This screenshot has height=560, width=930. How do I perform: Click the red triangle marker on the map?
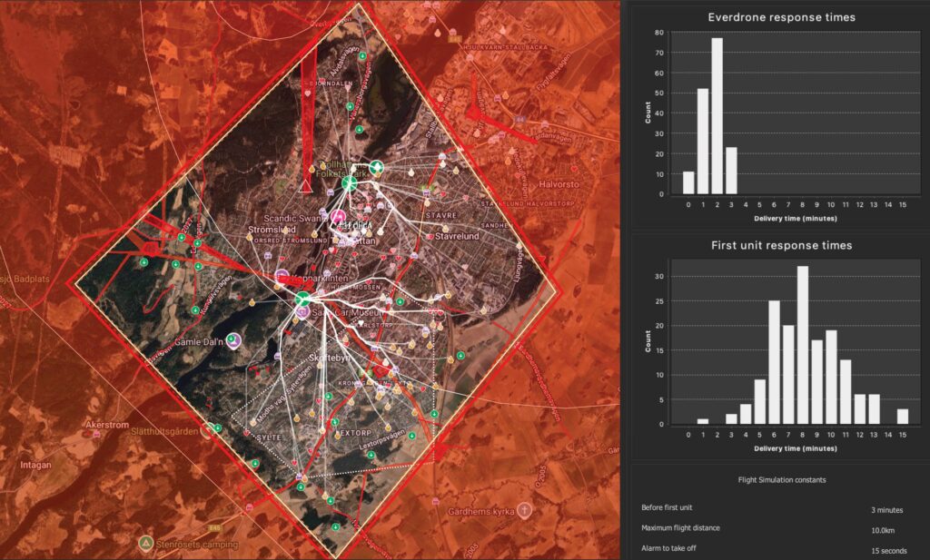307,186
